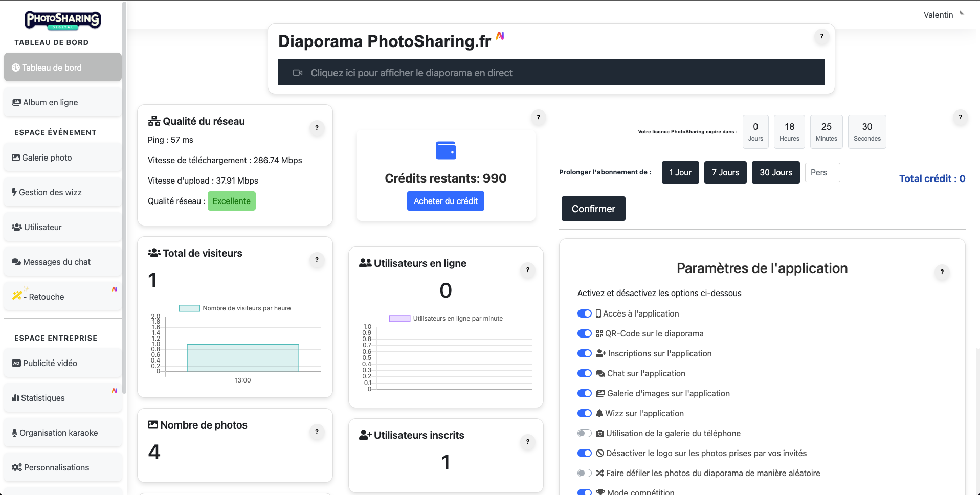This screenshot has height=495, width=980.
Task: Click the video camera icon in diaporama bar
Action: click(x=298, y=73)
